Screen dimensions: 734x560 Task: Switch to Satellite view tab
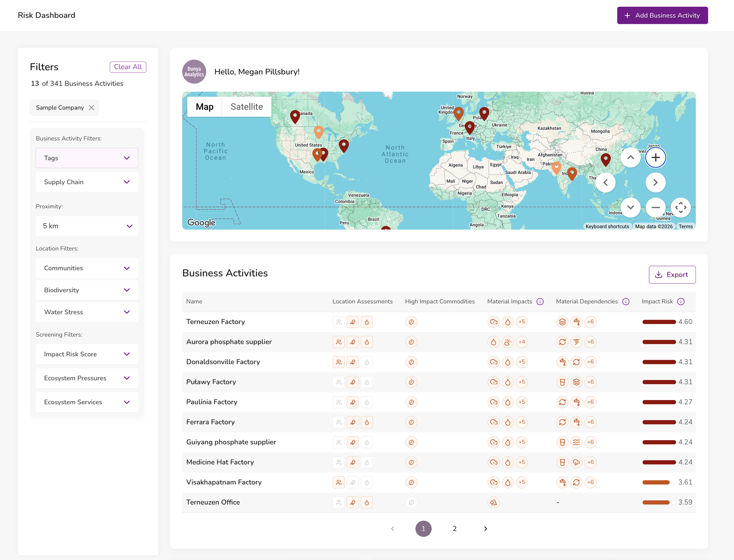click(247, 107)
